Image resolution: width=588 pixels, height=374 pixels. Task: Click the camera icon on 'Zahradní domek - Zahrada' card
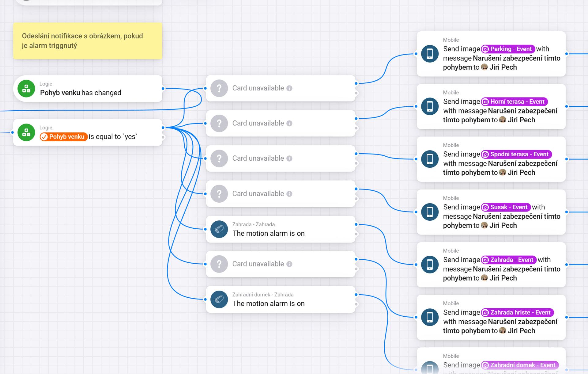tap(219, 299)
